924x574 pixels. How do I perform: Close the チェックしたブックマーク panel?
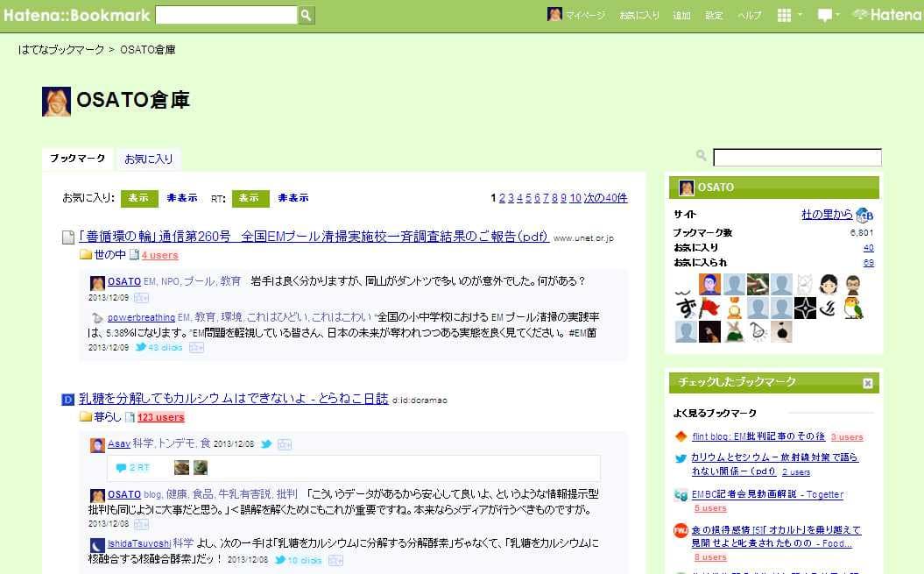pos(867,383)
